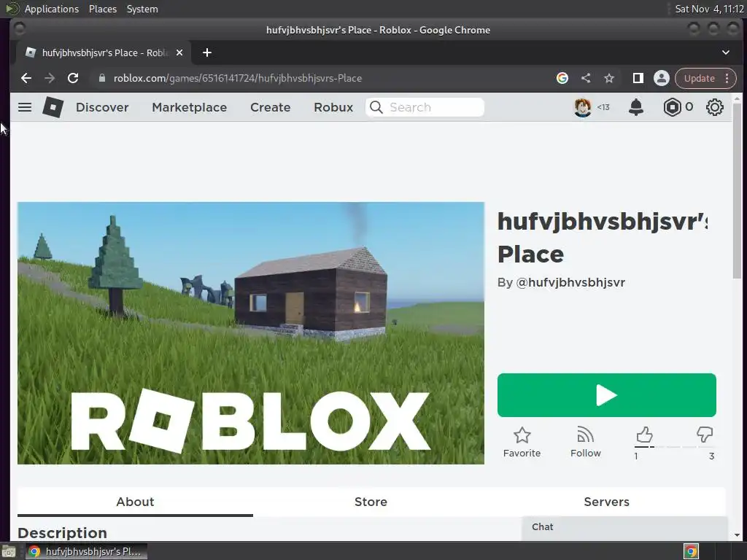Open the Chat panel header

click(x=624, y=527)
